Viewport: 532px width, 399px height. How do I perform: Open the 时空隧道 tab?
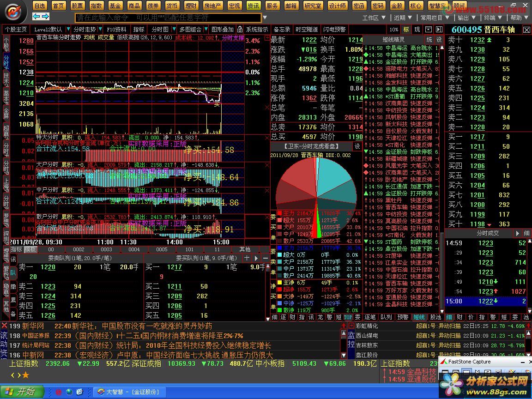(307, 30)
